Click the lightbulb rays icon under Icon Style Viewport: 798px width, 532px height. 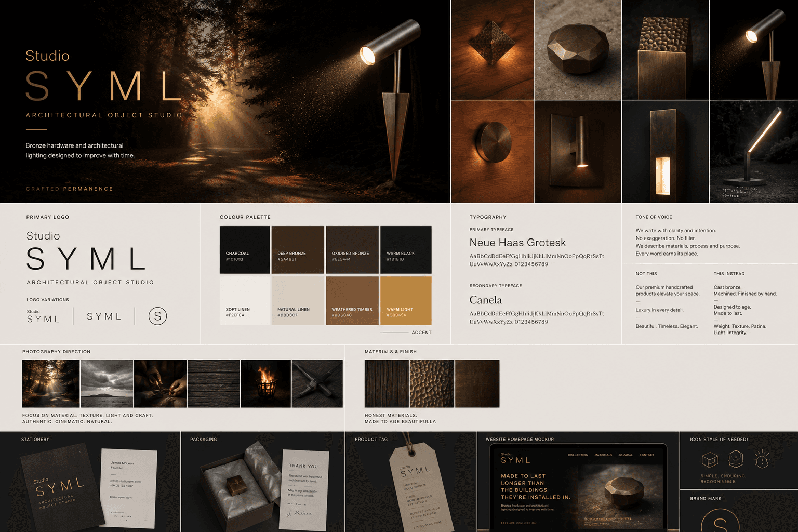click(762, 459)
